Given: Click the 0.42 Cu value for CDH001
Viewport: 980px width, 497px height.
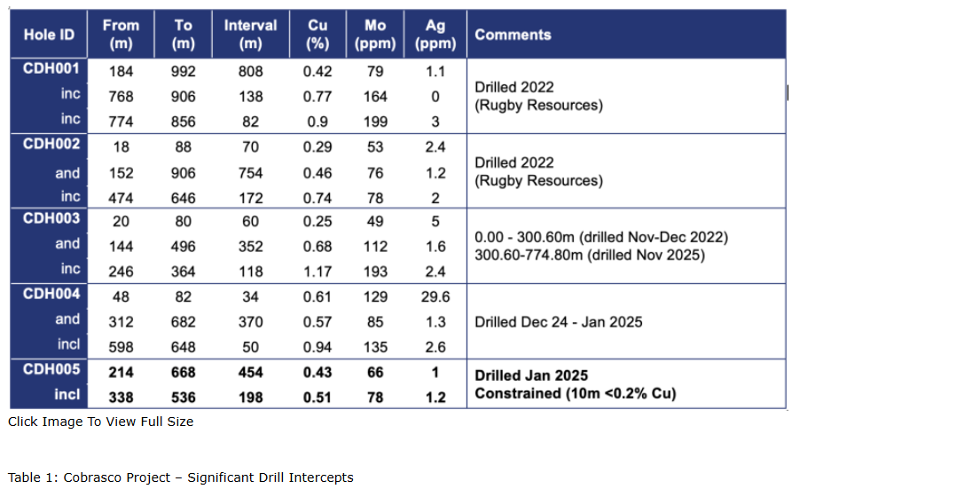Looking at the screenshot, I should click(x=318, y=72).
